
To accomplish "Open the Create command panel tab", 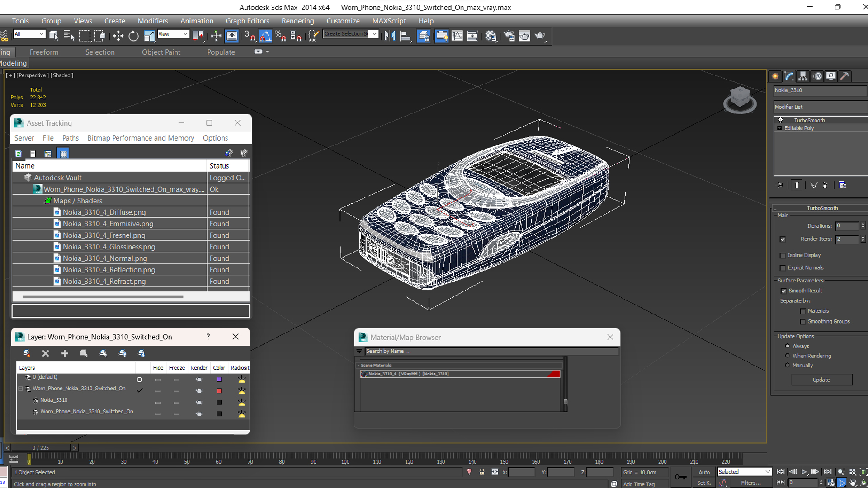I will pyautogui.click(x=775, y=76).
